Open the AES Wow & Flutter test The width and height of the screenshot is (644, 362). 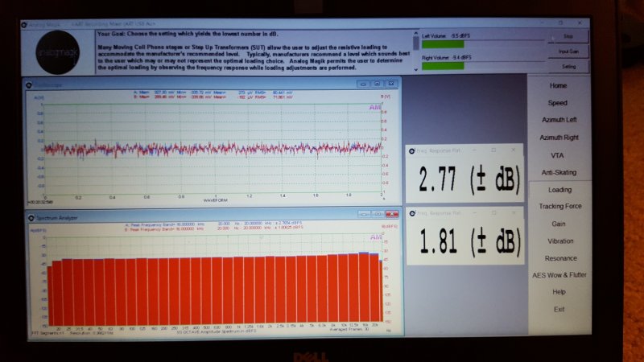tap(559, 275)
